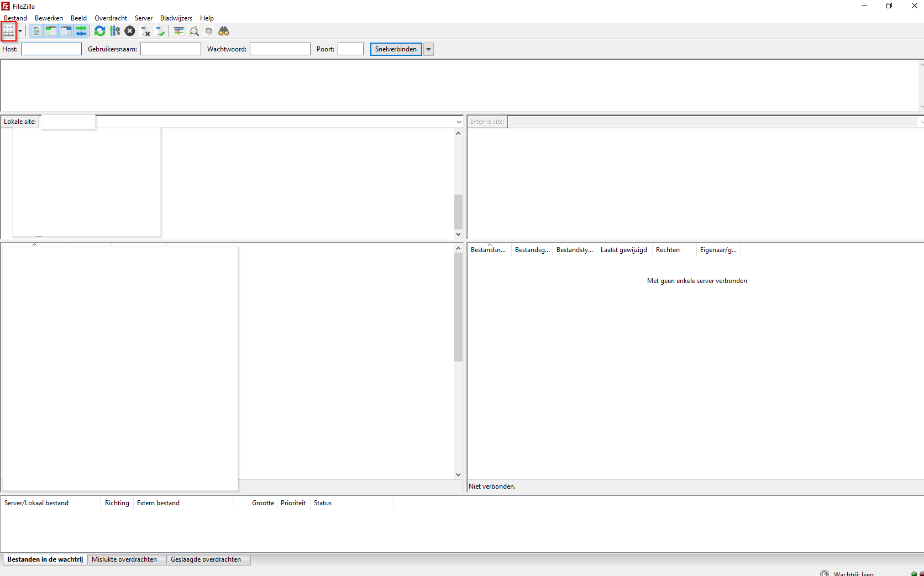Image resolution: width=924 pixels, height=576 pixels.
Task: Focus the Wachtwoord input field
Action: click(x=280, y=49)
